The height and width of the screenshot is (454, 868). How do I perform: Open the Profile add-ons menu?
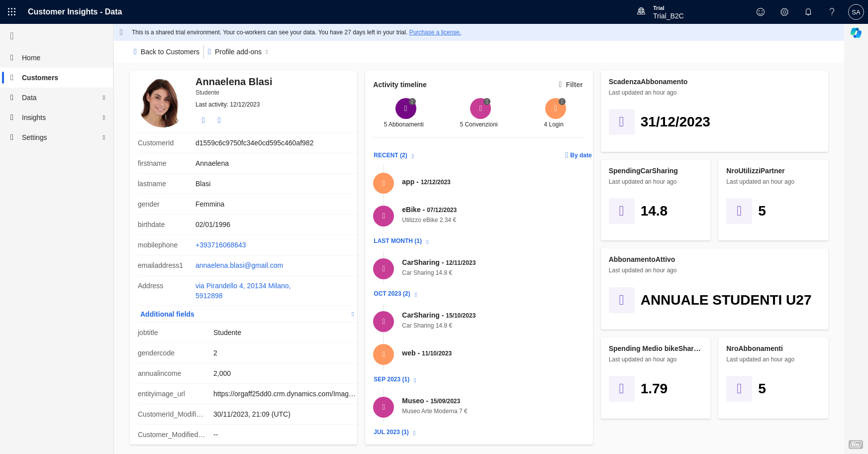238,51
